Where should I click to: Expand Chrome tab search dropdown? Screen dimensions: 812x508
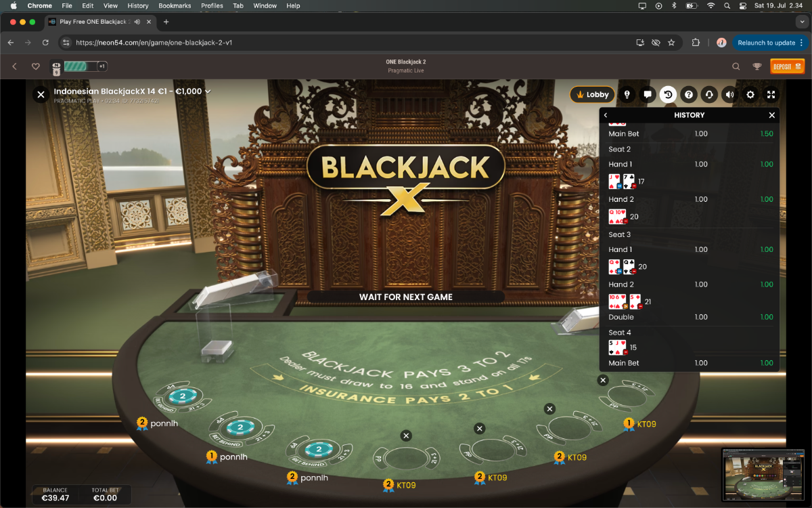click(x=802, y=22)
